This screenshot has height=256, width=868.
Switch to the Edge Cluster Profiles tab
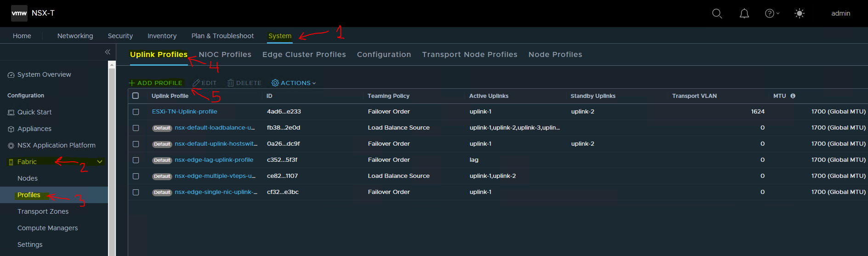pos(304,54)
